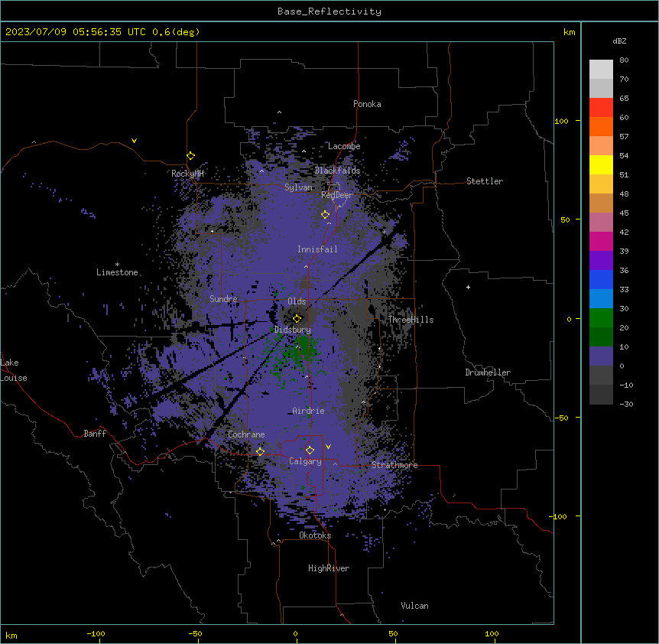Click the Cochrane label

pyautogui.click(x=246, y=434)
